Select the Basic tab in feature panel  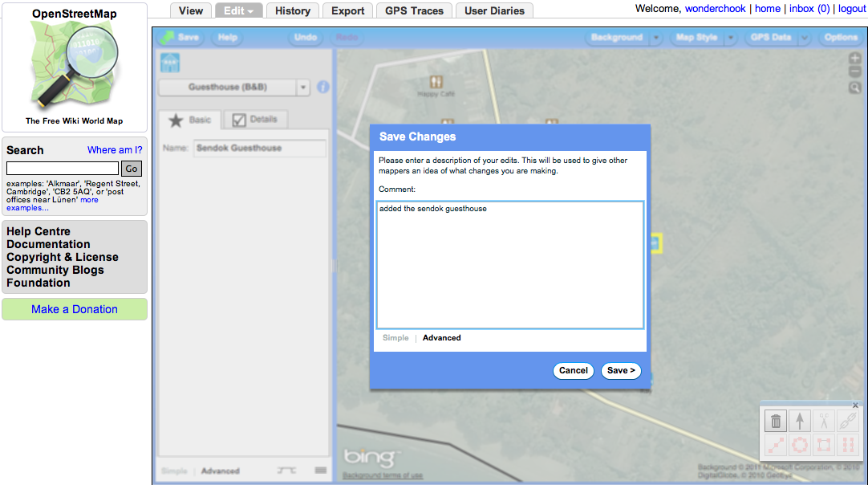click(190, 120)
